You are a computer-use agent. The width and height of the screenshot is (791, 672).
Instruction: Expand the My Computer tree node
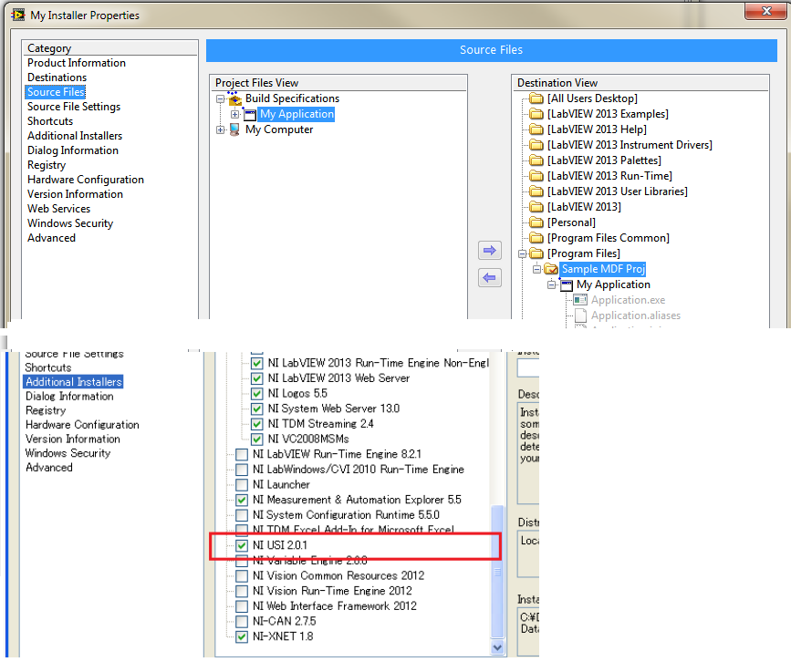[221, 130]
